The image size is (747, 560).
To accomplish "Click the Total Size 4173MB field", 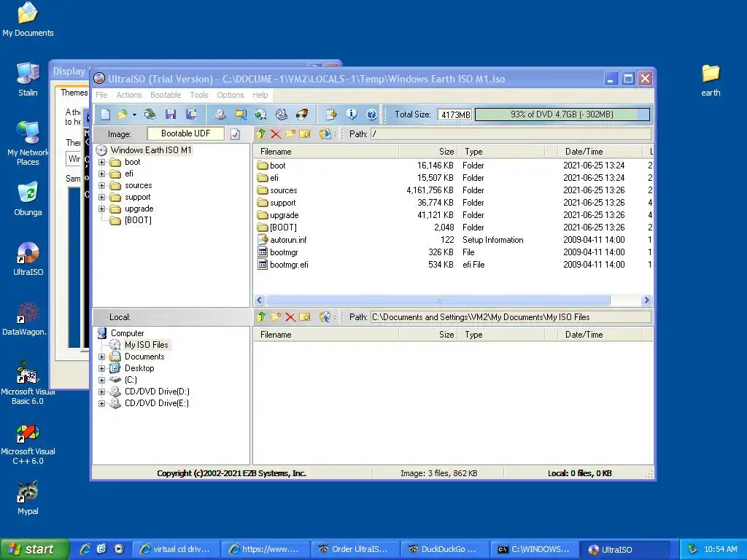I will click(x=455, y=114).
